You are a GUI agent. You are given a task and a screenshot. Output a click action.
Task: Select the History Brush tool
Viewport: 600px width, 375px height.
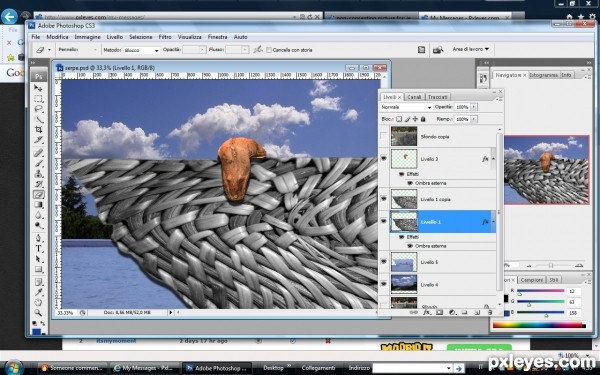coord(38,184)
